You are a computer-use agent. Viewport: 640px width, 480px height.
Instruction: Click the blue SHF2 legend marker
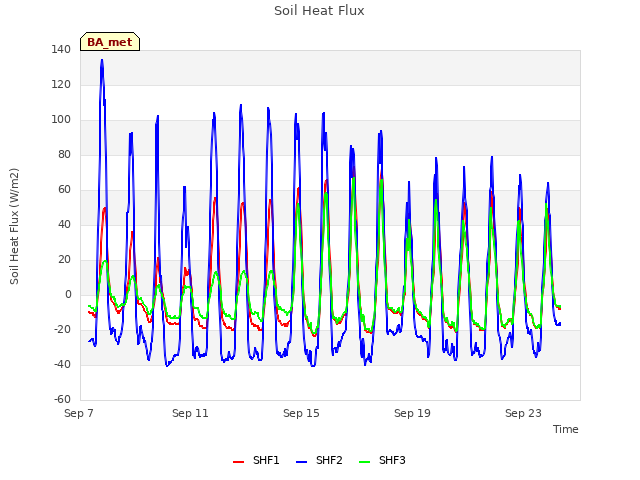tap(301, 462)
